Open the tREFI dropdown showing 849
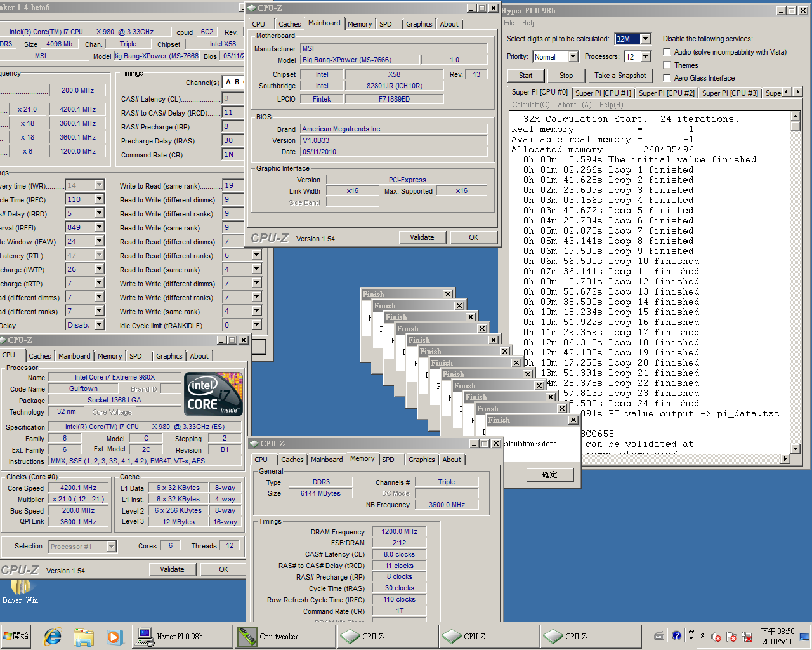 (100, 227)
